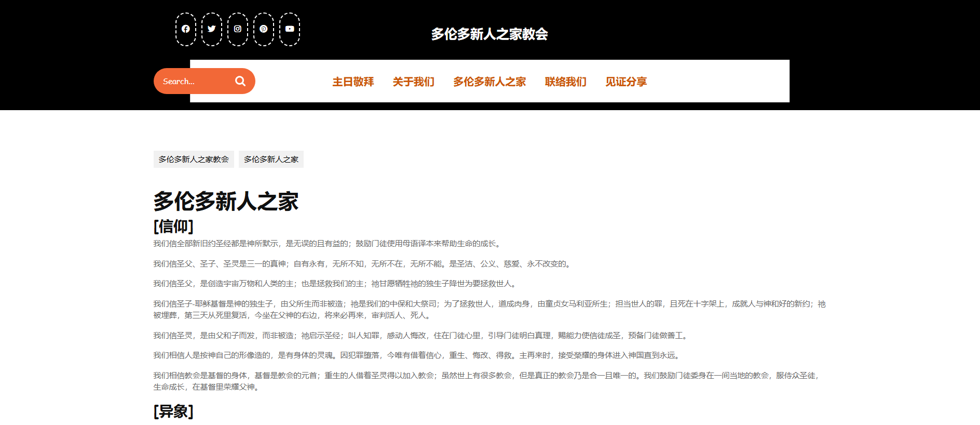The width and height of the screenshot is (980, 425).
Task: Open the Facebook social icon
Action: pyautogui.click(x=186, y=29)
